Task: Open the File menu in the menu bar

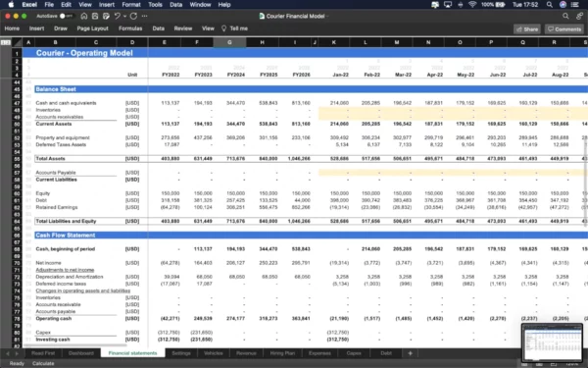Action: pyautogui.click(x=49, y=5)
